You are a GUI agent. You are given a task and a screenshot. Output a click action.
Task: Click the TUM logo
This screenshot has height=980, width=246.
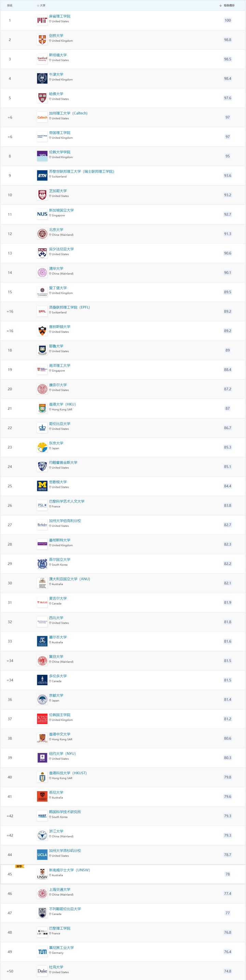click(x=42, y=952)
